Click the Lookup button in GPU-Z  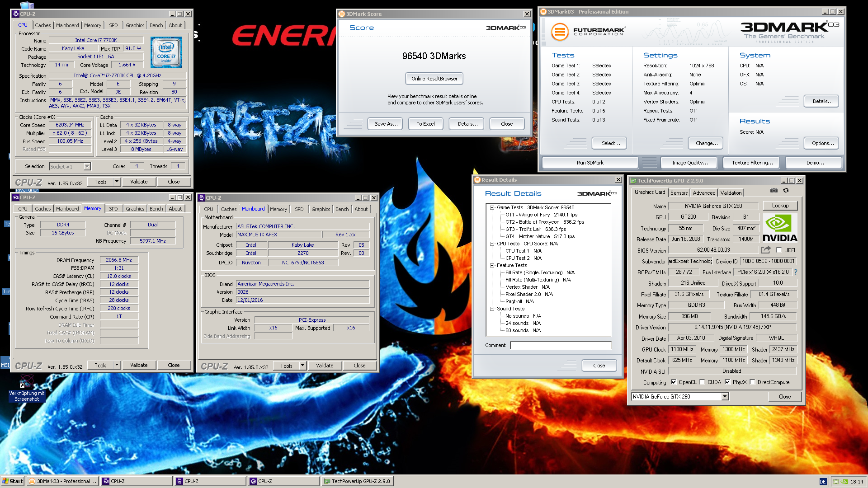780,206
